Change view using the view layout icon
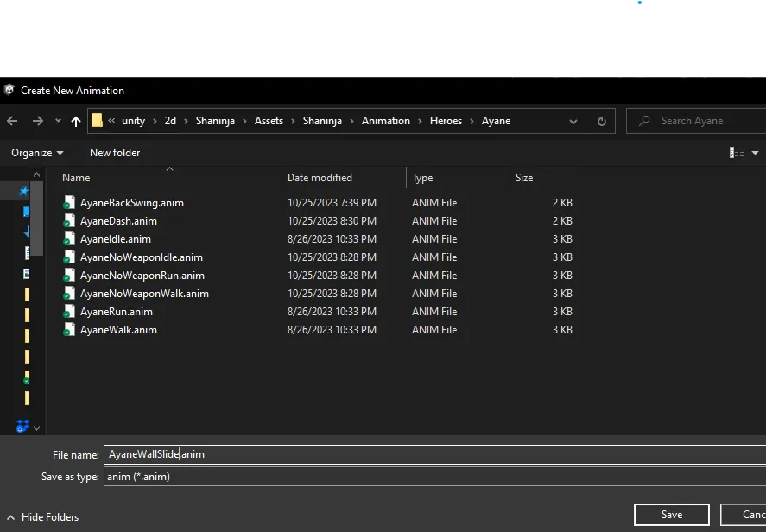Image resolution: width=766 pixels, height=532 pixels. pos(736,153)
